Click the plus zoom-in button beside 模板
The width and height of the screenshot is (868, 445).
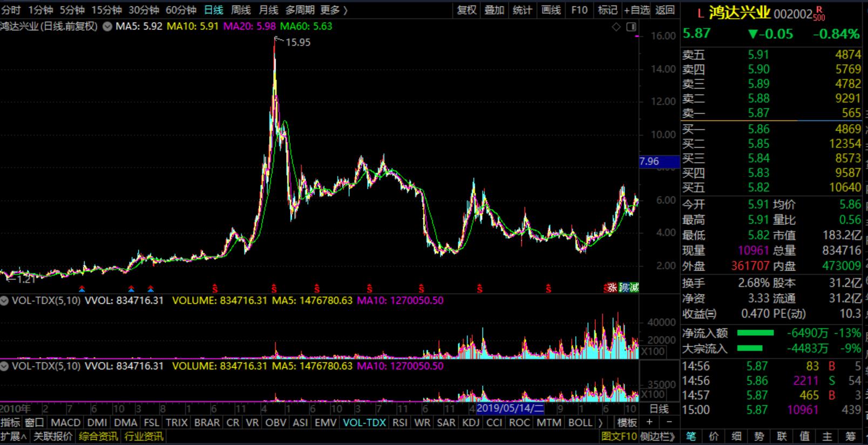point(650,422)
